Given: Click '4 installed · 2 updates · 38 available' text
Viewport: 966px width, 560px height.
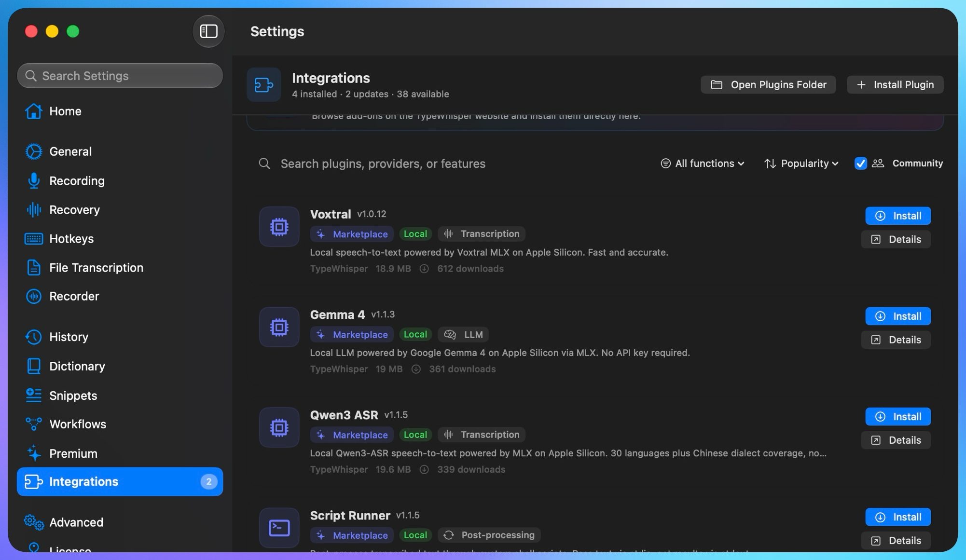Looking at the screenshot, I should pyautogui.click(x=371, y=94).
